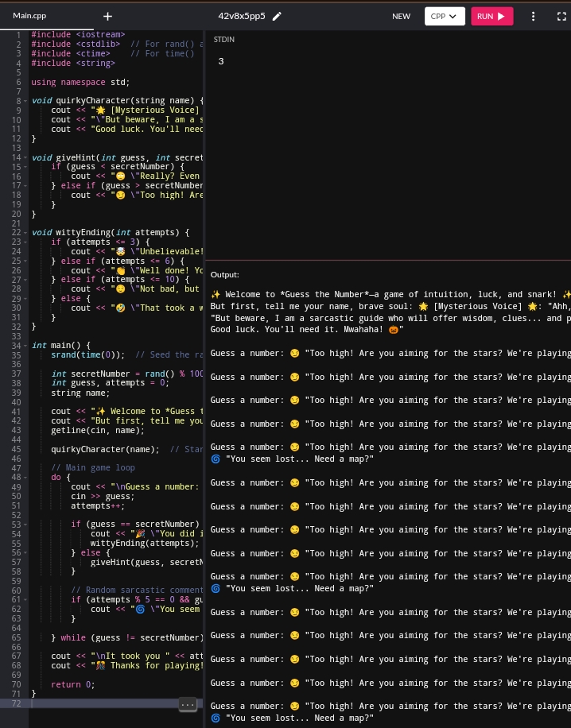571x728 pixels.
Task: Fold the if block at line 61
Action: (x=25, y=599)
